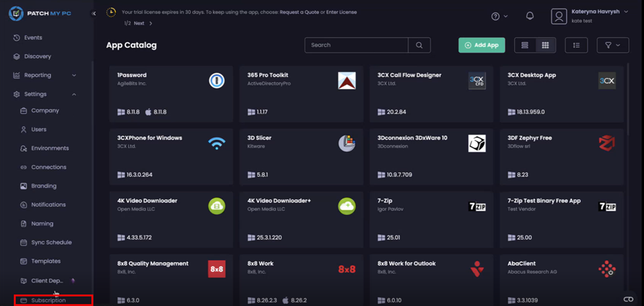Click the Request a Quote link
The width and height of the screenshot is (644, 306).
(x=301, y=13)
